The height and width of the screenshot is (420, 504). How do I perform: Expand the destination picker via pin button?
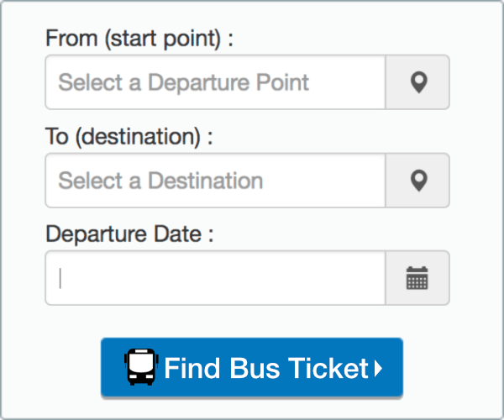click(x=417, y=180)
